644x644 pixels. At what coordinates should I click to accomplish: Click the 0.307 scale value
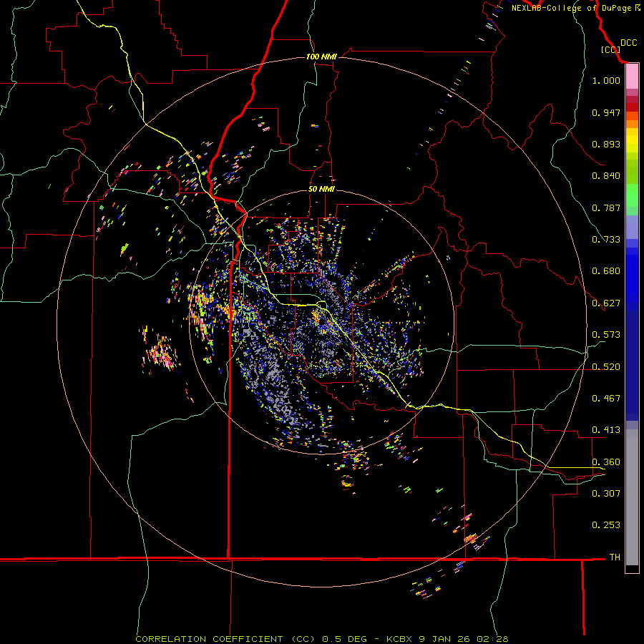tap(606, 493)
